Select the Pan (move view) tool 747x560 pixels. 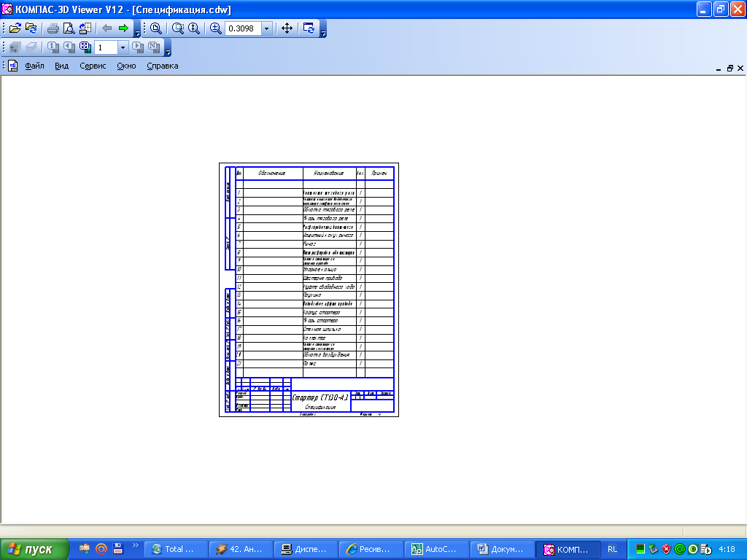(x=287, y=28)
